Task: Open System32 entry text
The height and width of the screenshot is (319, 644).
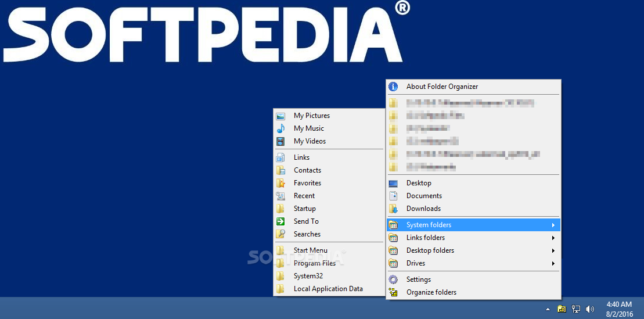Action: [x=308, y=276]
